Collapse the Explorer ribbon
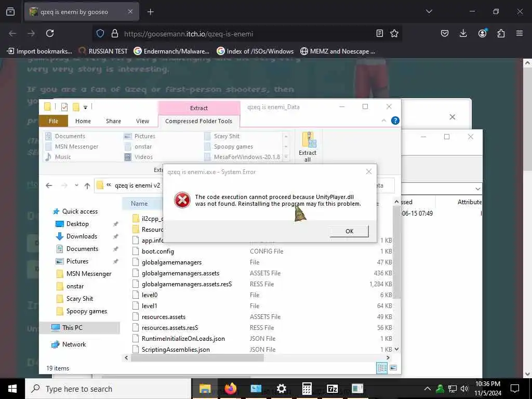 point(384,121)
